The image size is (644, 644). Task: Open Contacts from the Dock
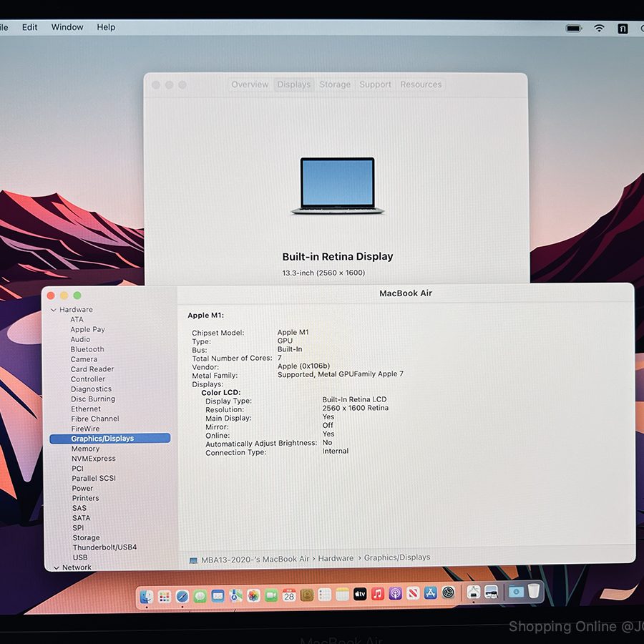pos(307,595)
